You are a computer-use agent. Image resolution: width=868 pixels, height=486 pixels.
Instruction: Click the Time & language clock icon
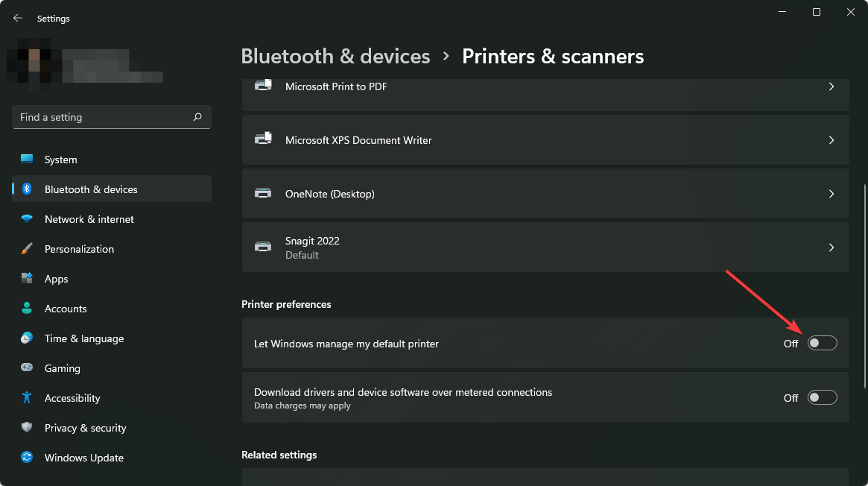(27, 338)
